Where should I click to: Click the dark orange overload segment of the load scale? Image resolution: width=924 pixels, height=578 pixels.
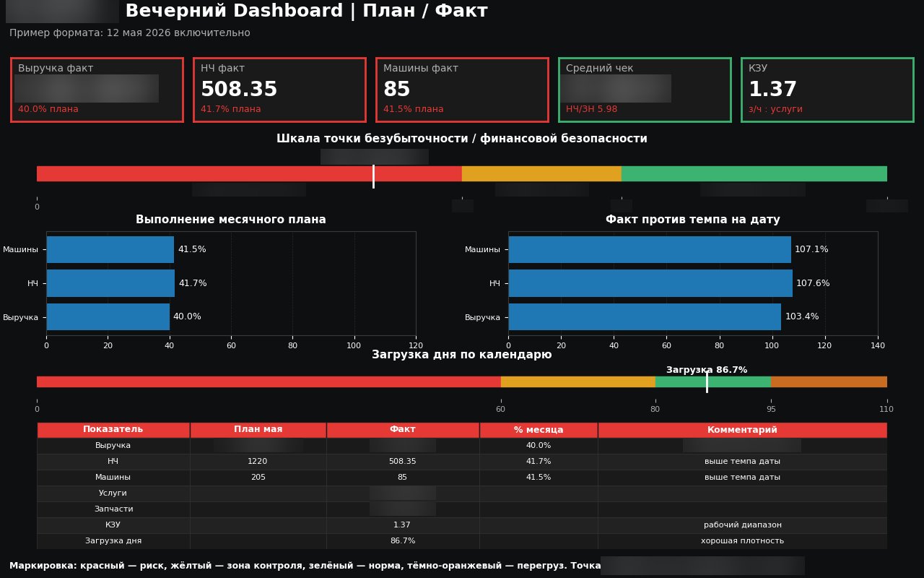coord(829,381)
